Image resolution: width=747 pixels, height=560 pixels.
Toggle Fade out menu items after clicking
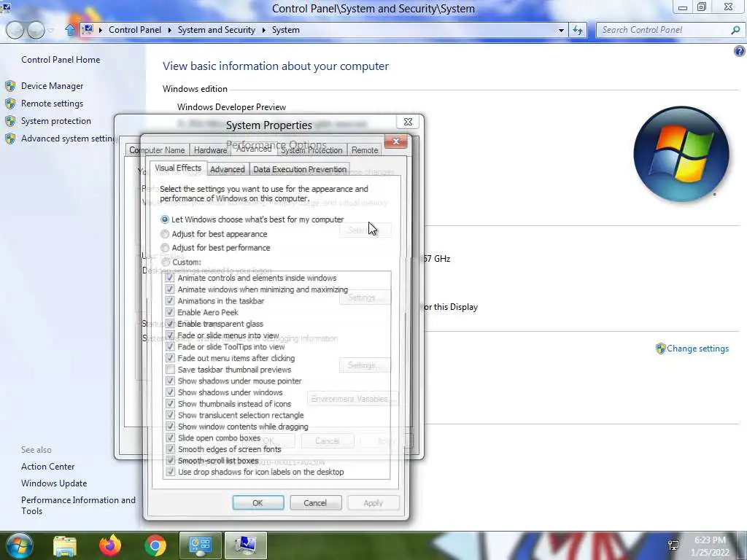[170, 358]
